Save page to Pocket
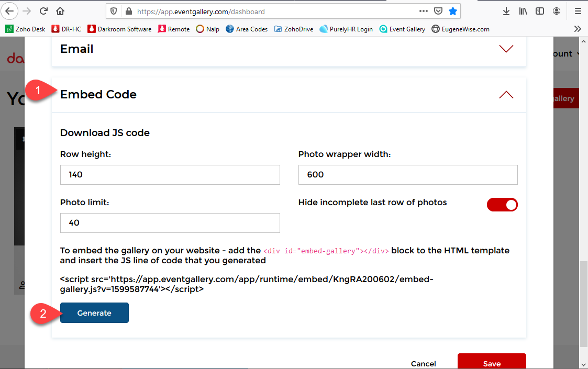 pos(438,11)
